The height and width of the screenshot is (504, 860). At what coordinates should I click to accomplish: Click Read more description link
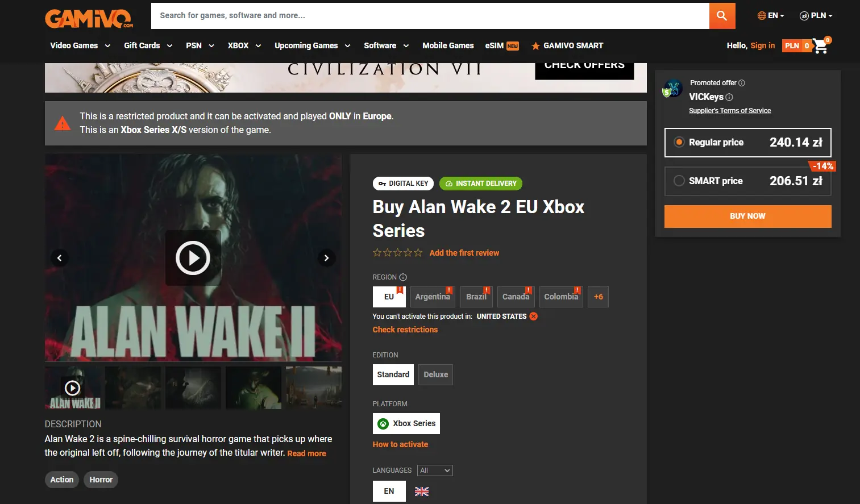pos(307,453)
